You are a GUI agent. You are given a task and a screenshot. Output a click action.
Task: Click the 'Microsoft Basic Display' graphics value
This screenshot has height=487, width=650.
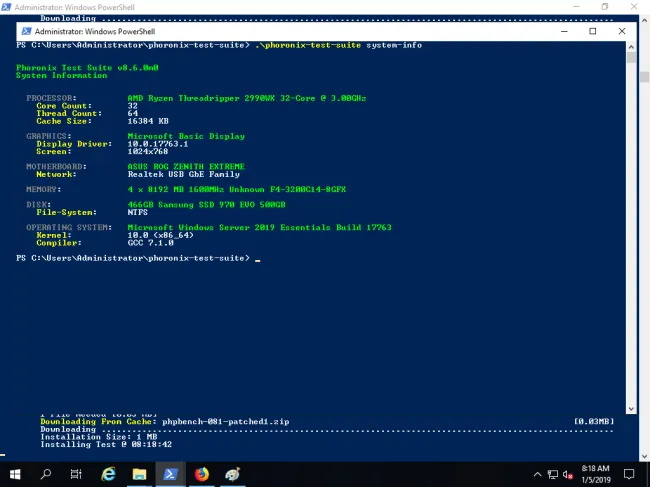(186, 136)
